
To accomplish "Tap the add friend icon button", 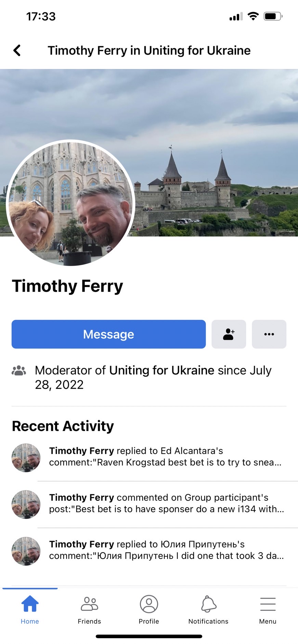I will point(229,334).
